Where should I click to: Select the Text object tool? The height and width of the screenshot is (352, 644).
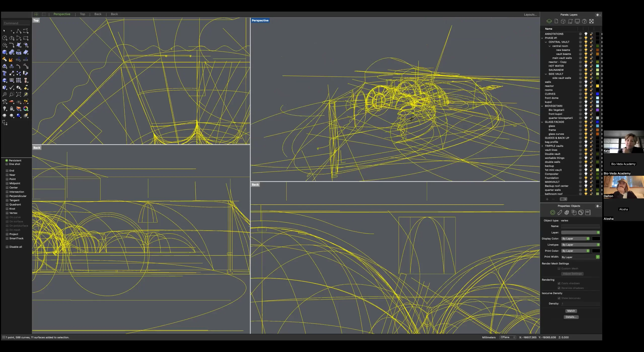click(5, 73)
